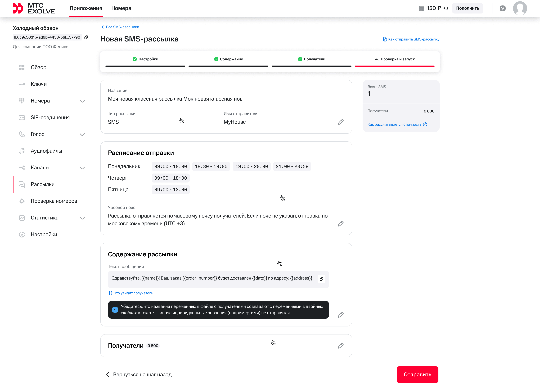Click the red Отправить button
The image size is (540, 392).
tap(417, 374)
